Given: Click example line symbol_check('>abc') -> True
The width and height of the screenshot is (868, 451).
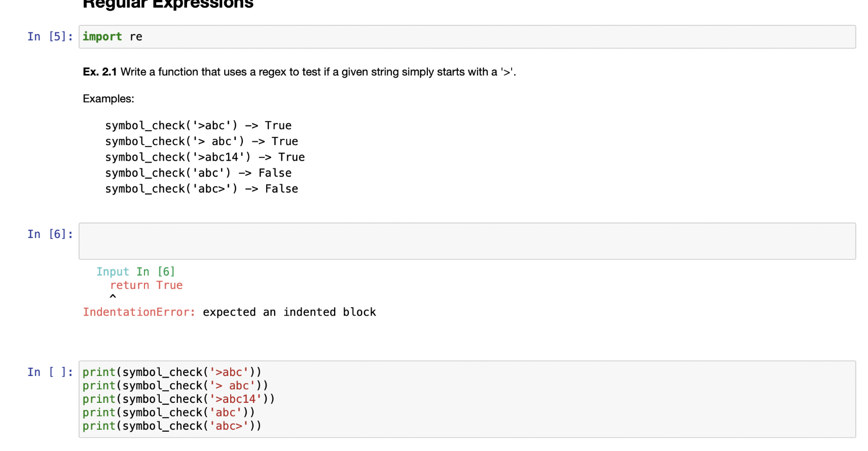Looking at the screenshot, I should pyautogui.click(x=198, y=126).
